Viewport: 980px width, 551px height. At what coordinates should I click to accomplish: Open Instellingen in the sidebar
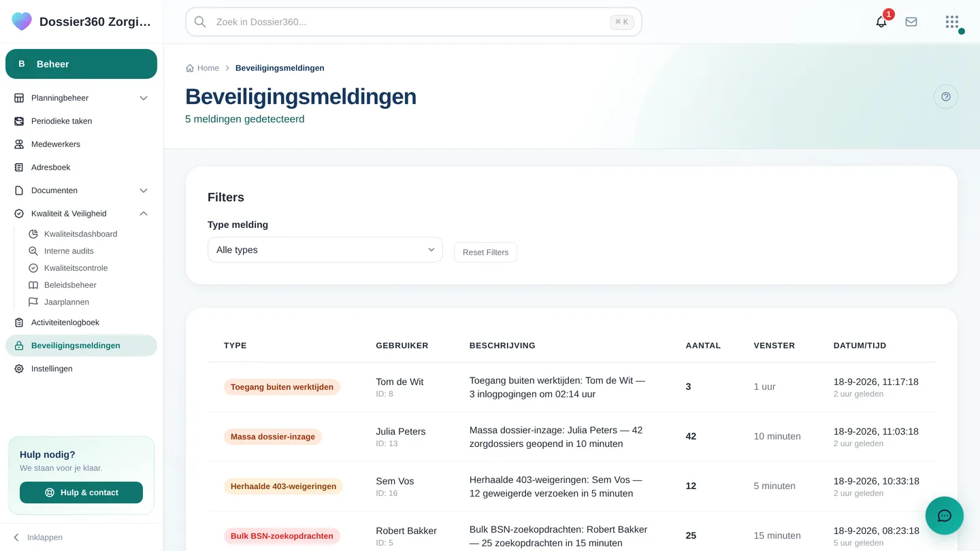(x=81, y=369)
